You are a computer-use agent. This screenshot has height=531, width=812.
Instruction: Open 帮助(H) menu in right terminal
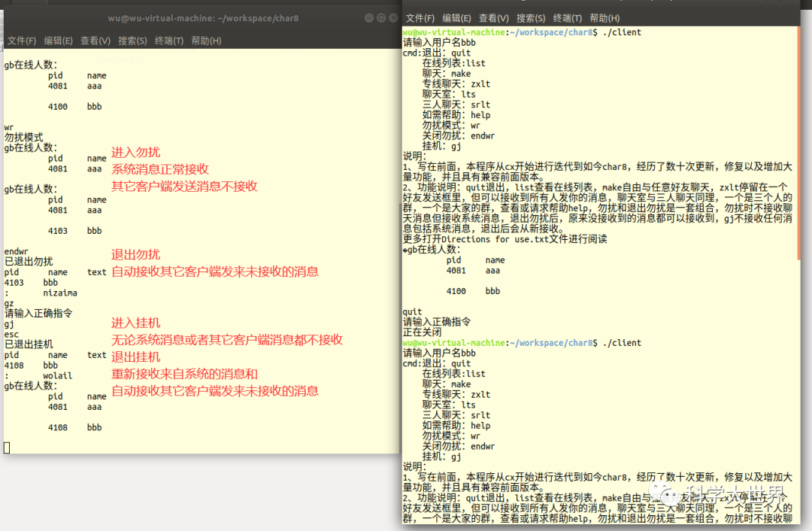[x=604, y=18]
